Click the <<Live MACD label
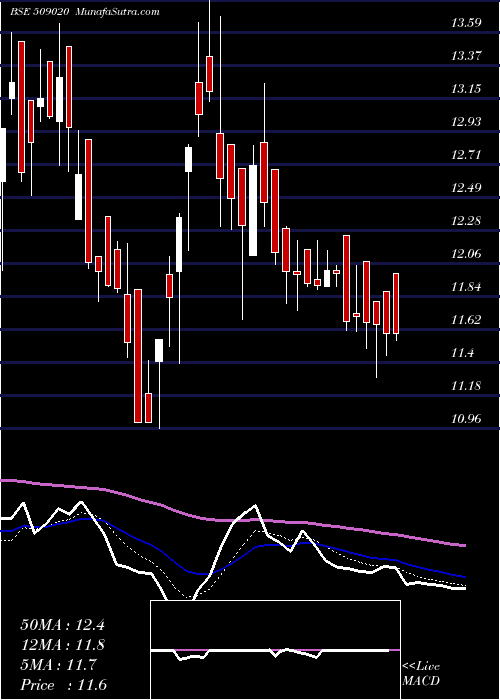This screenshot has width=500, height=700. (421, 674)
